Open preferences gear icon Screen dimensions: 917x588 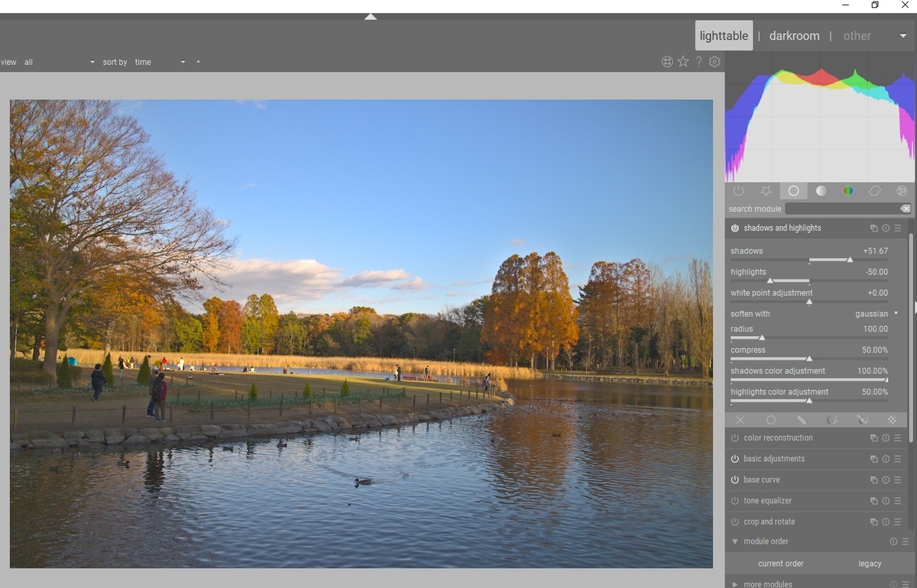(714, 62)
